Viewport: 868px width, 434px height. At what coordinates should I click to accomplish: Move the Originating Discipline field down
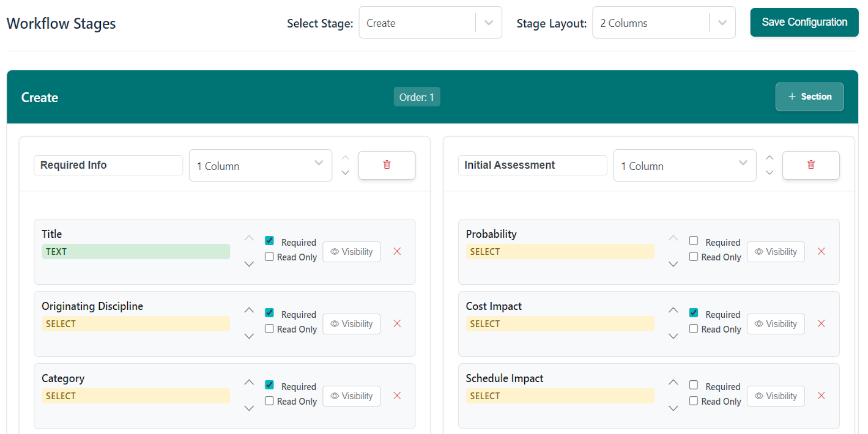click(249, 336)
